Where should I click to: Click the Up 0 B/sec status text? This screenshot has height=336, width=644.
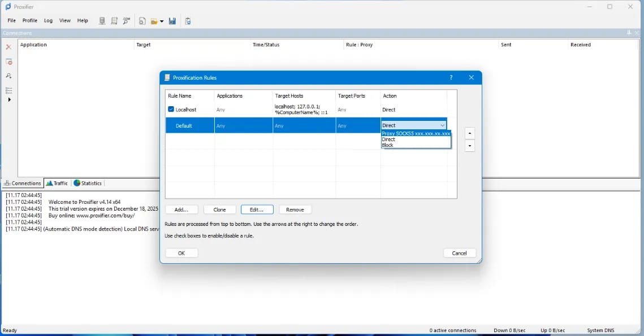553,330
